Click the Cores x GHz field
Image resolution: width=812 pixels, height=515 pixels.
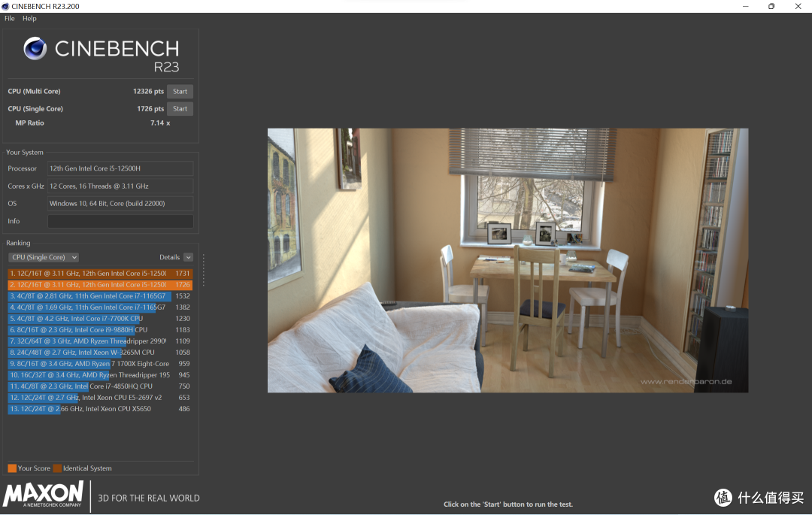pos(120,186)
